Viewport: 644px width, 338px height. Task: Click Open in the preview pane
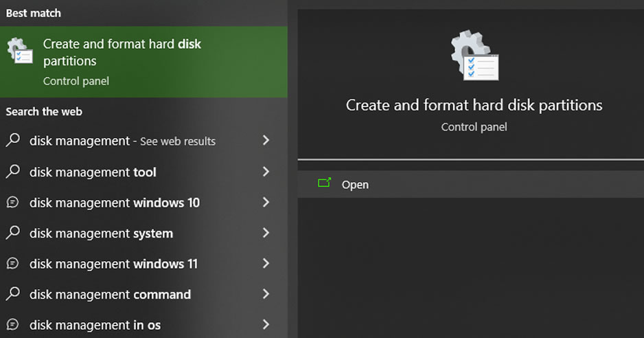click(x=471, y=184)
